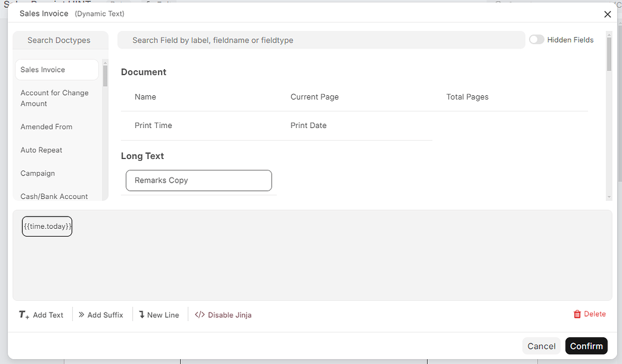
Task: Close the Sales Invoice dynamic text dialog
Action: pos(607,14)
